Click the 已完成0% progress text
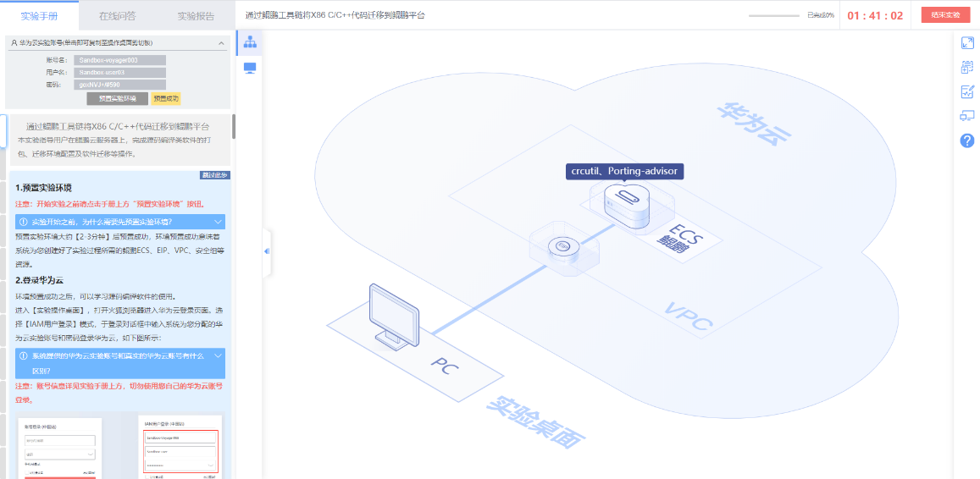The width and height of the screenshot is (980, 479). (x=821, y=15)
